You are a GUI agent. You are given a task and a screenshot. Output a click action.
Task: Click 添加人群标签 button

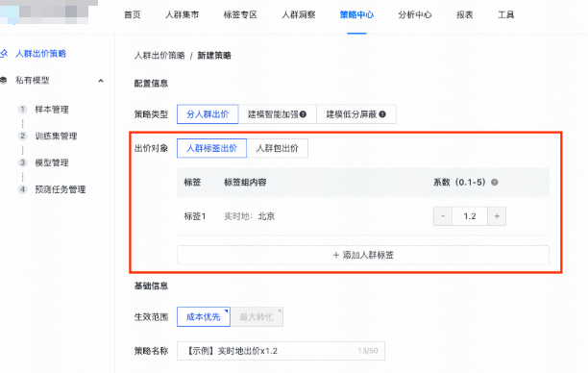(x=362, y=255)
